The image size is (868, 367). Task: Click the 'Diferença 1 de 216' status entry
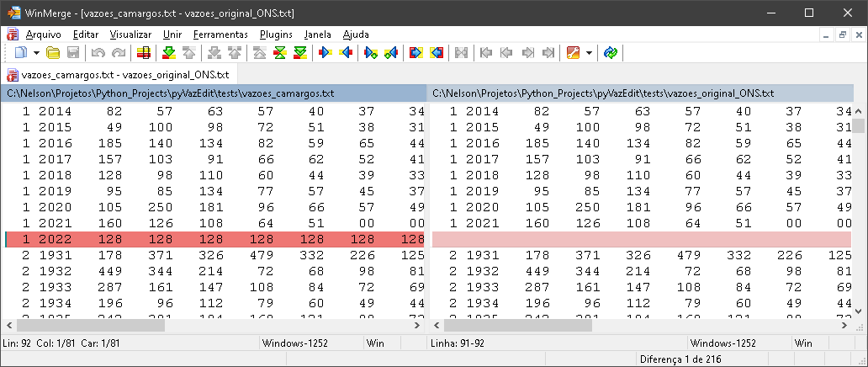[x=680, y=359]
